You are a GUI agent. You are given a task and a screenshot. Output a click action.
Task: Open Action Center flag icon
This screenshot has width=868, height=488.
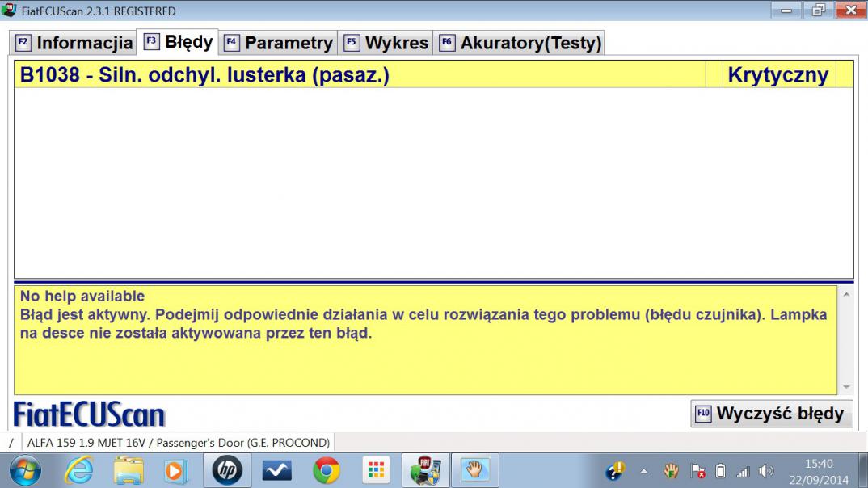coord(697,471)
